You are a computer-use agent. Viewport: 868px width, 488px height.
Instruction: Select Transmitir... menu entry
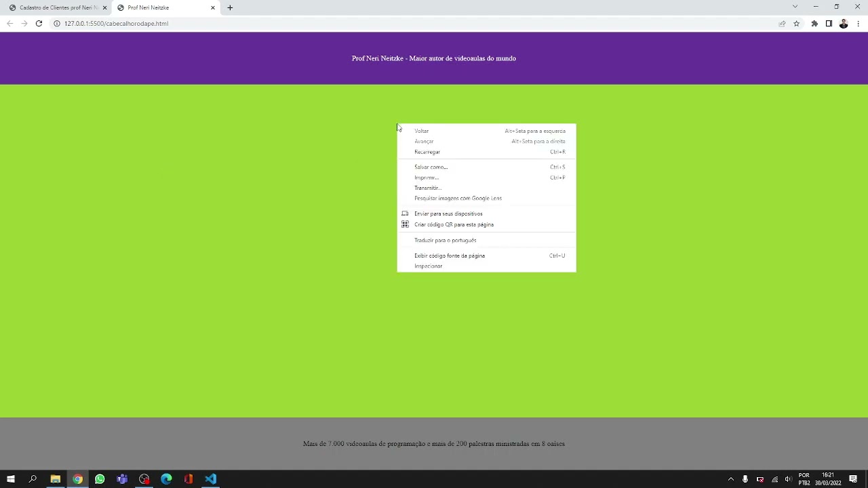[486, 188]
